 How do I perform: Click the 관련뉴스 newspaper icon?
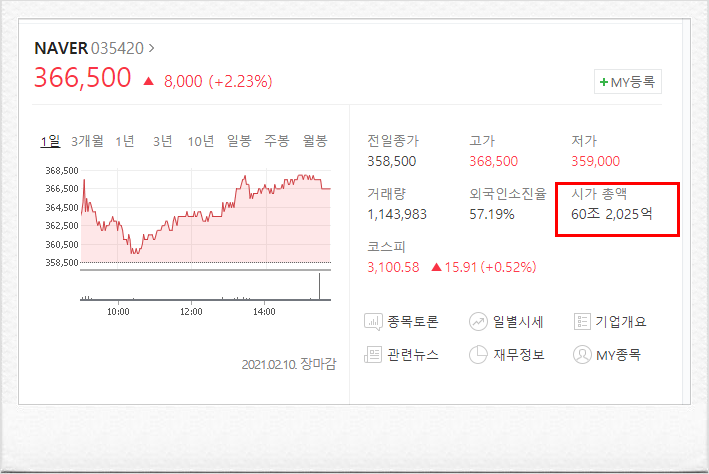click(373, 355)
